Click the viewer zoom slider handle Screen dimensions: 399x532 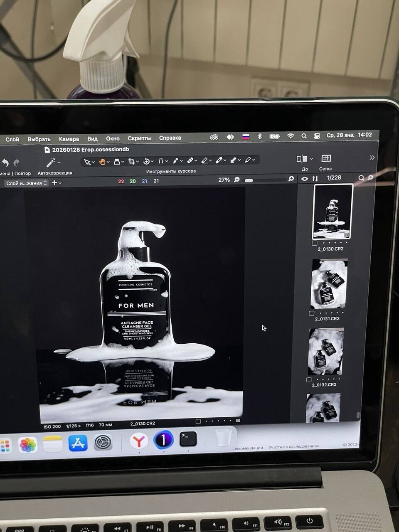[249, 180]
